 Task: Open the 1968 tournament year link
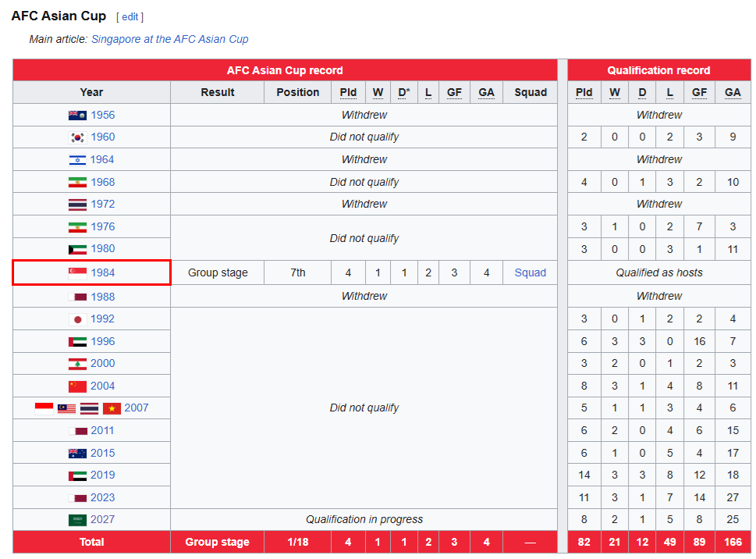(x=102, y=182)
